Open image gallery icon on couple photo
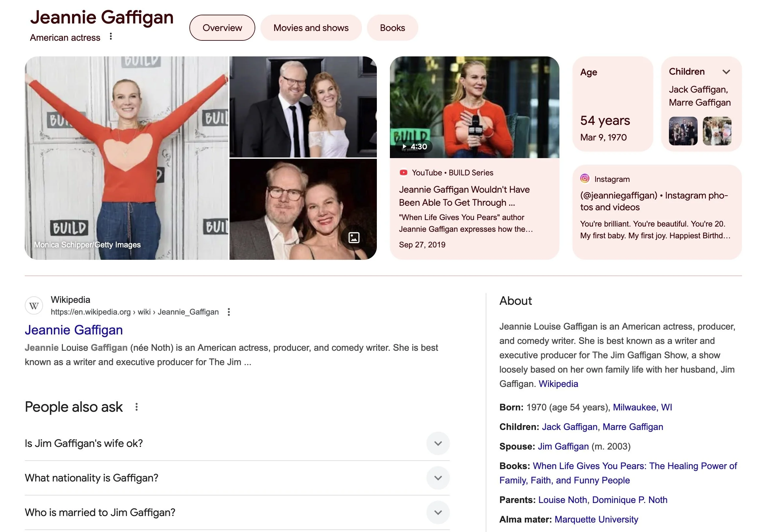The image size is (770, 532). pyautogui.click(x=354, y=238)
